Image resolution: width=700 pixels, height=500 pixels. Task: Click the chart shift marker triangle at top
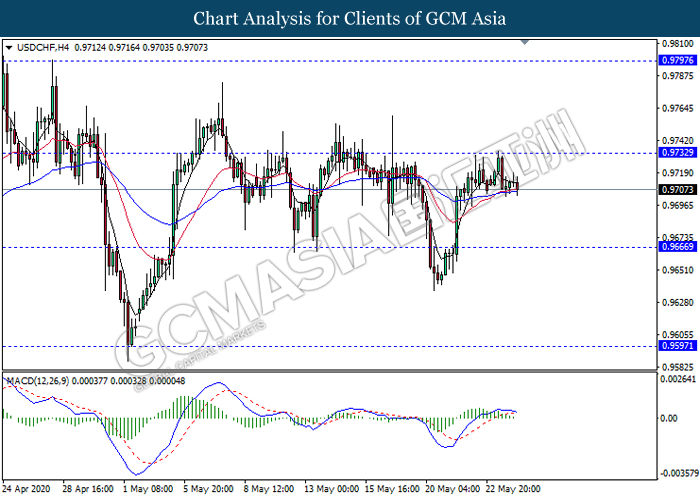pos(525,42)
